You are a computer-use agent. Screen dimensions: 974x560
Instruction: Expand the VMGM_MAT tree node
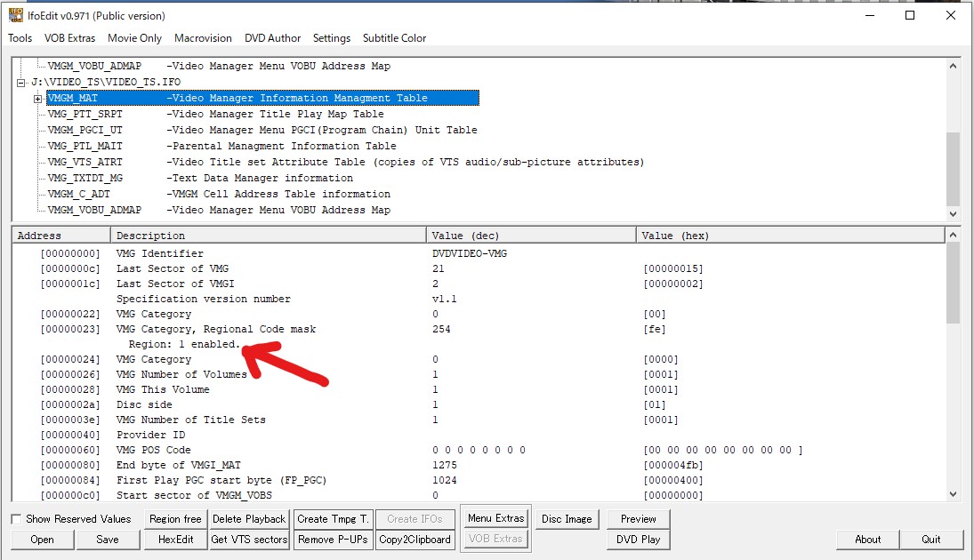click(x=38, y=99)
